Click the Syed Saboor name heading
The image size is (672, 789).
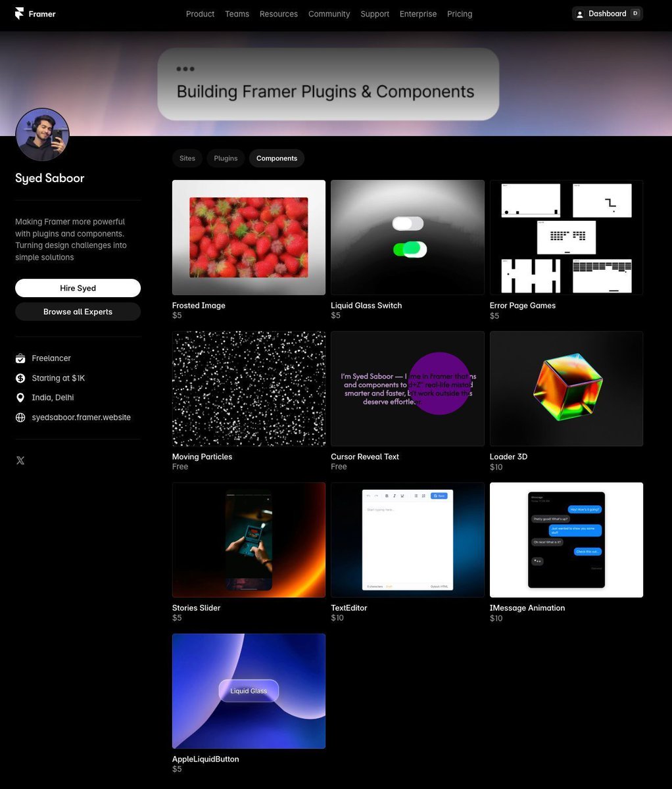click(50, 178)
